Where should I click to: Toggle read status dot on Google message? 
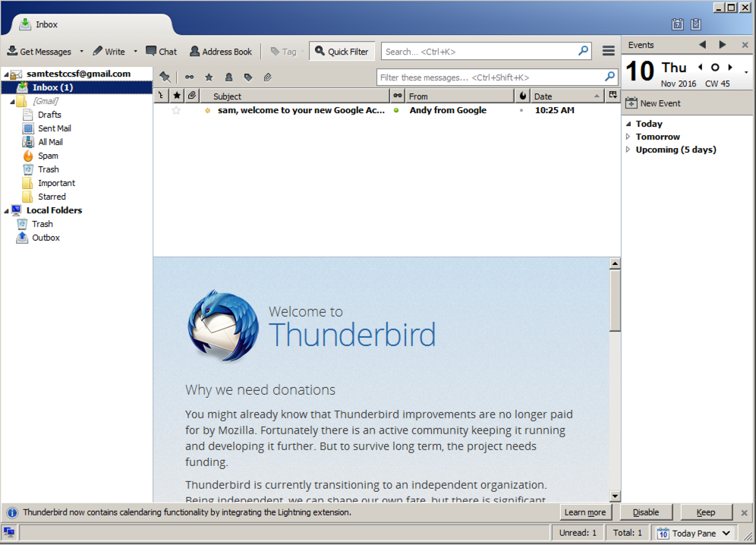(396, 111)
